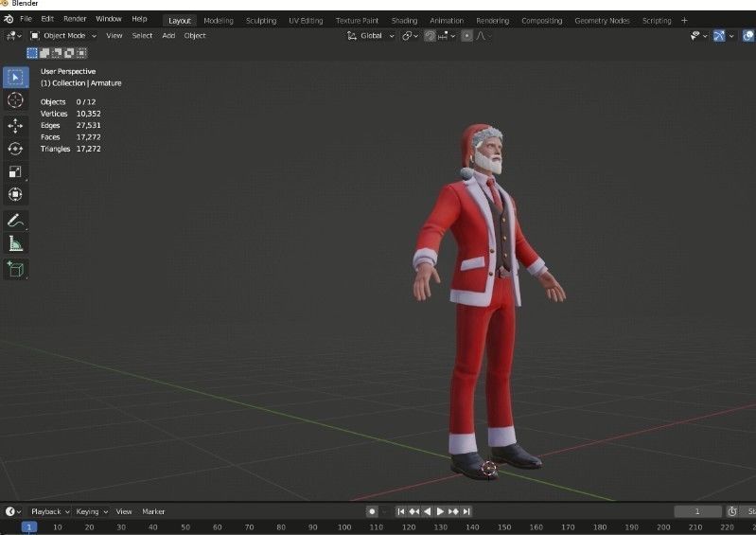The height and width of the screenshot is (535, 756).
Task: Open proportional editing falloff dropdown
Action: tap(483, 36)
